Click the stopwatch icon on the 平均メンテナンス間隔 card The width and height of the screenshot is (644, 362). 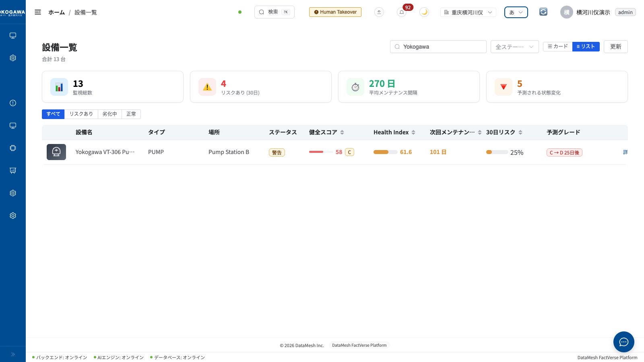[355, 87]
